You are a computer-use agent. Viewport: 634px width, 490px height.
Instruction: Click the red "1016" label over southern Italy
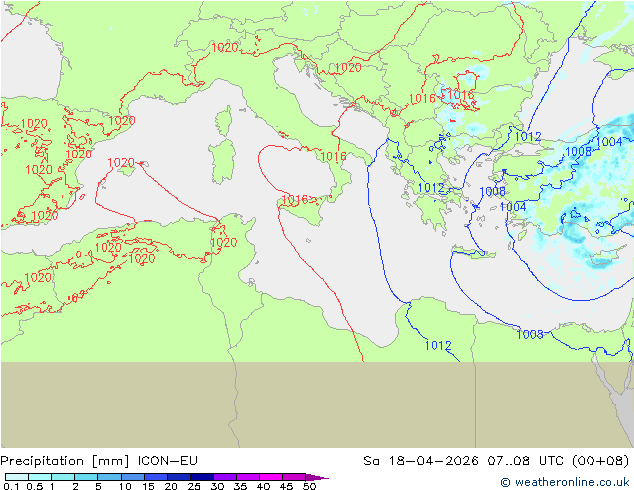tap(334, 156)
